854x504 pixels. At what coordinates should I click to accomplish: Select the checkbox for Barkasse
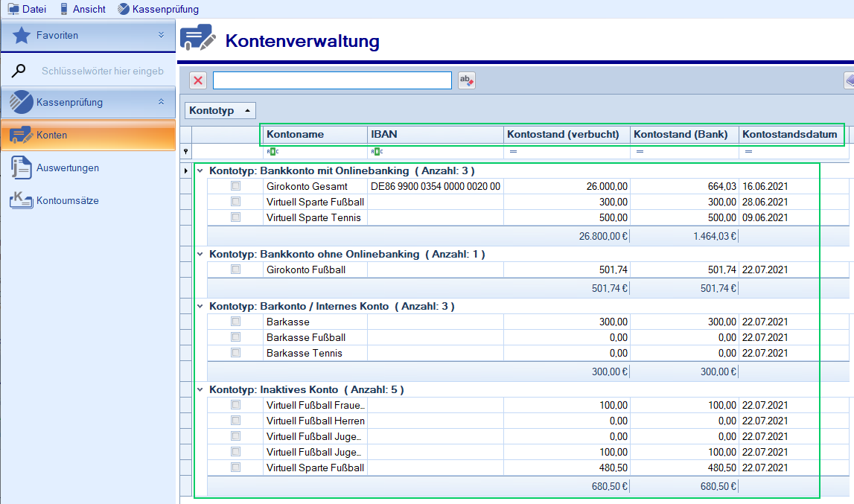click(236, 322)
